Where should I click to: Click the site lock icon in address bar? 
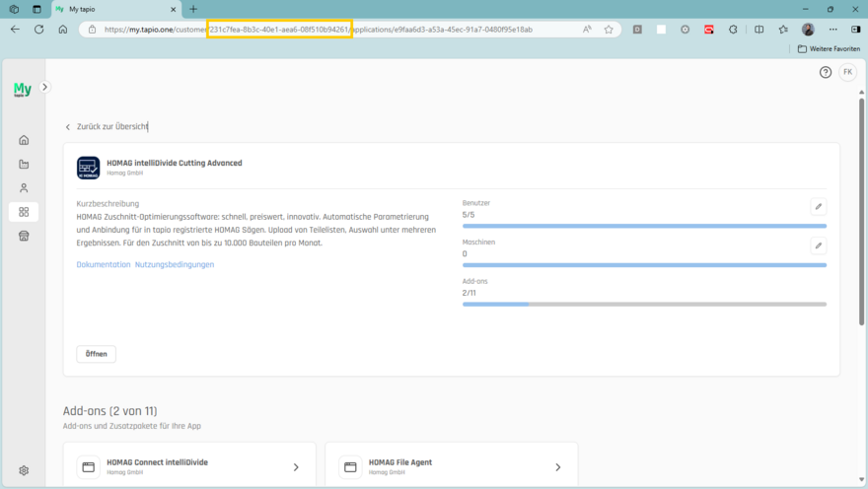coord(92,30)
